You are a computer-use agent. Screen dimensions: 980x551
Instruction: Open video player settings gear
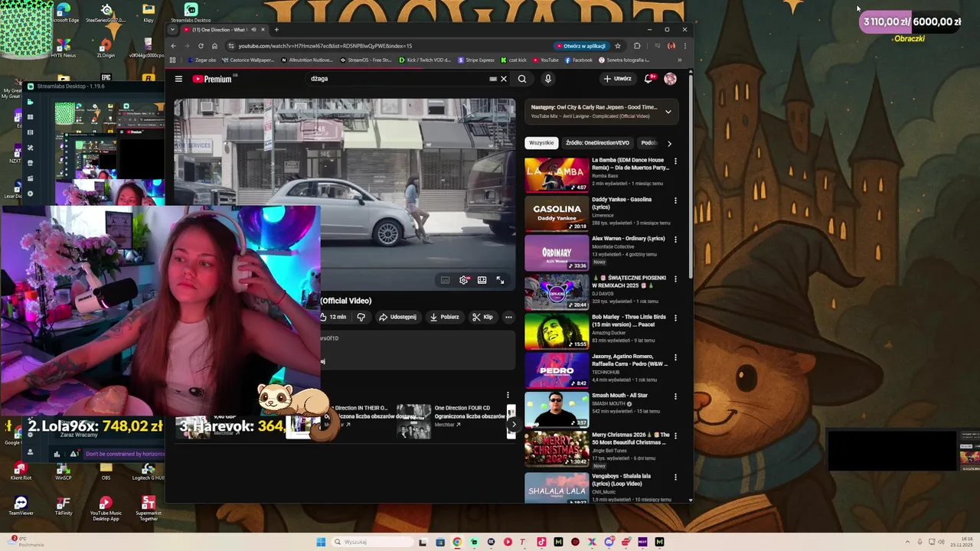click(463, 280)
